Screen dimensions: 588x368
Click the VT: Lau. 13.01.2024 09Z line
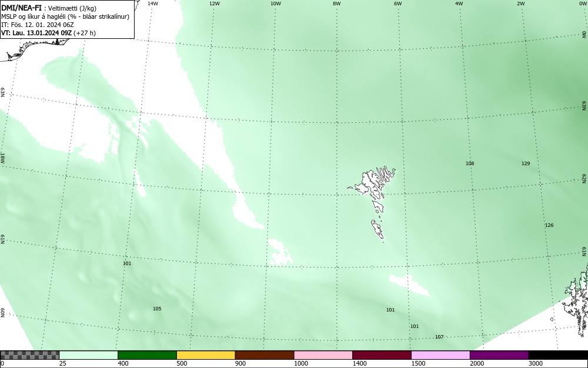click(48, 33)
